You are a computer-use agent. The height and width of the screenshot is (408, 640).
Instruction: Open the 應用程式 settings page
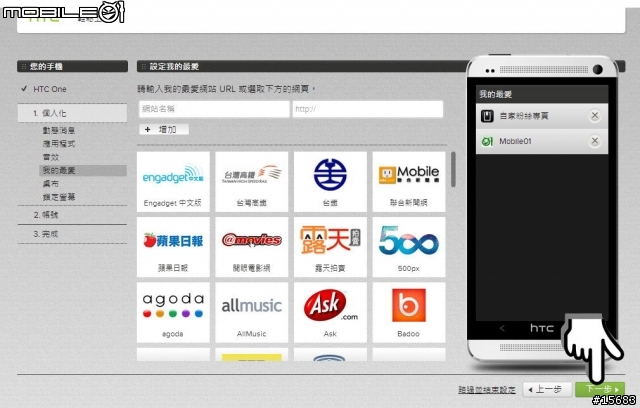[59, 144]
